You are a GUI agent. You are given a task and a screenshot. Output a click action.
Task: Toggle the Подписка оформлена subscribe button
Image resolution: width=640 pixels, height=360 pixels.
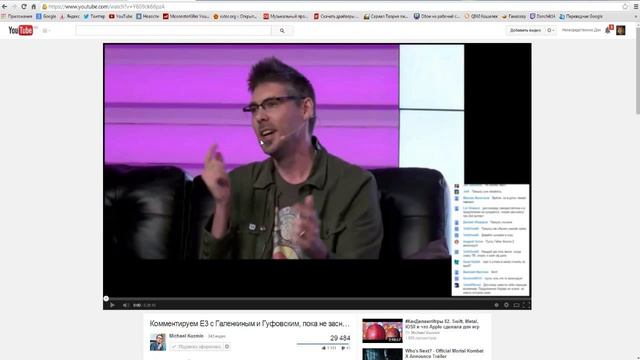[196, 347]
